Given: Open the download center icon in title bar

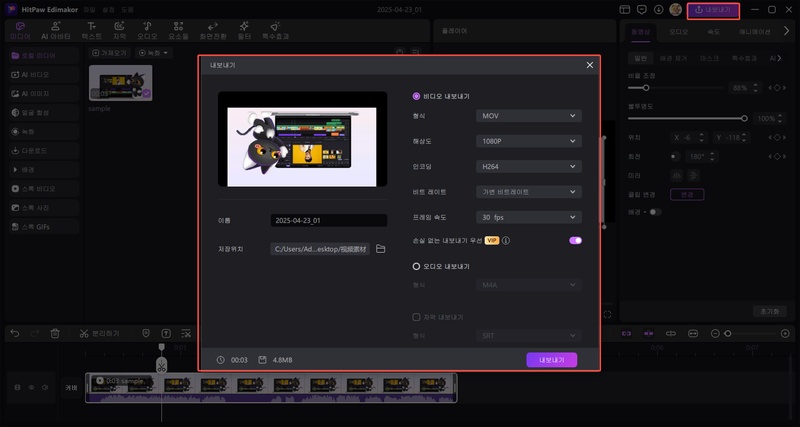Looking at the screenshot, I should tap(659, 10).
